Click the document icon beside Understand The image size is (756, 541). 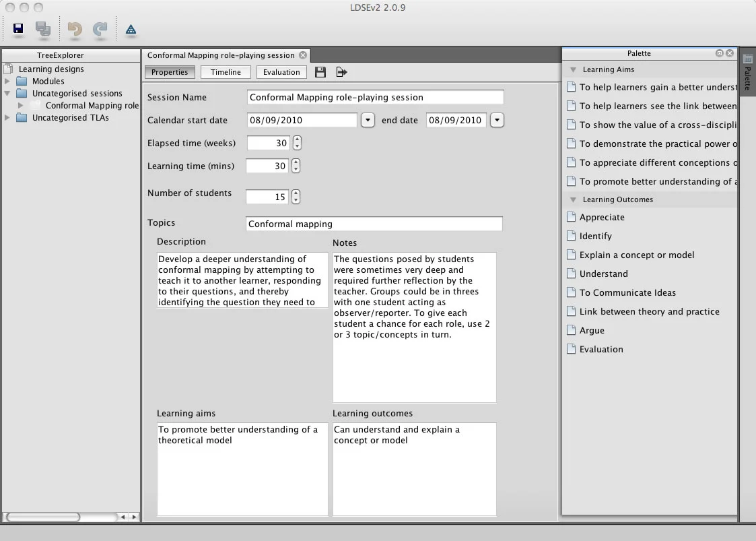tap(572, 273)
